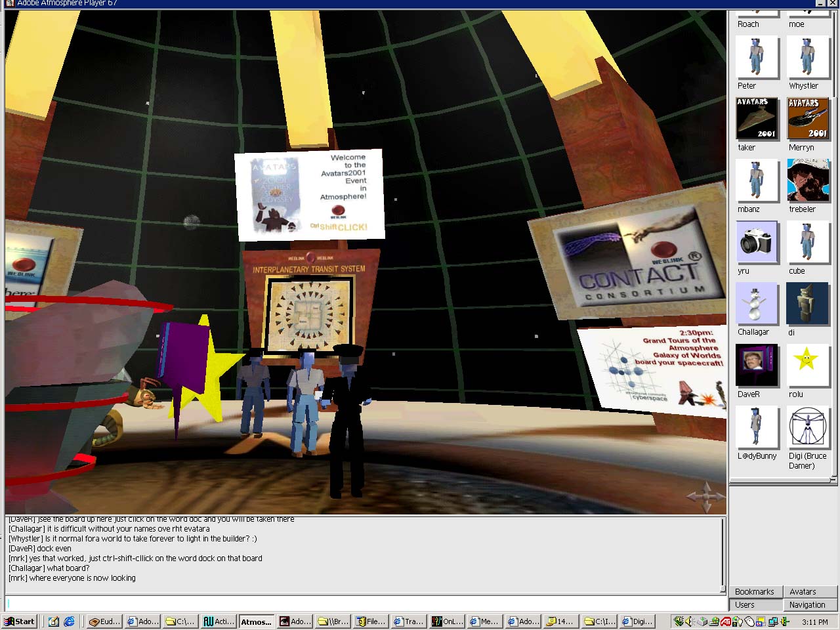This screenshot has width=840, height=630.
Task: Select DaveR's photo avatar
Action: (757, 366)
